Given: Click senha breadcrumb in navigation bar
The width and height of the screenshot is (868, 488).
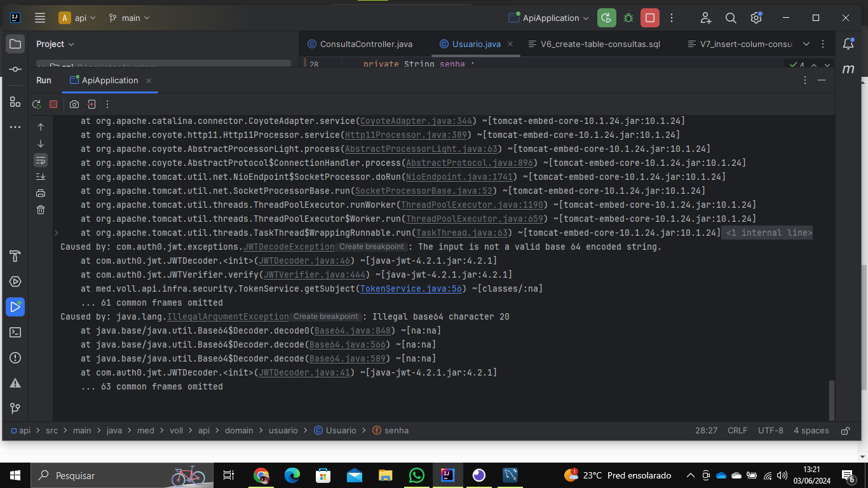Looking at the screenshot, I should click(391, 430).
